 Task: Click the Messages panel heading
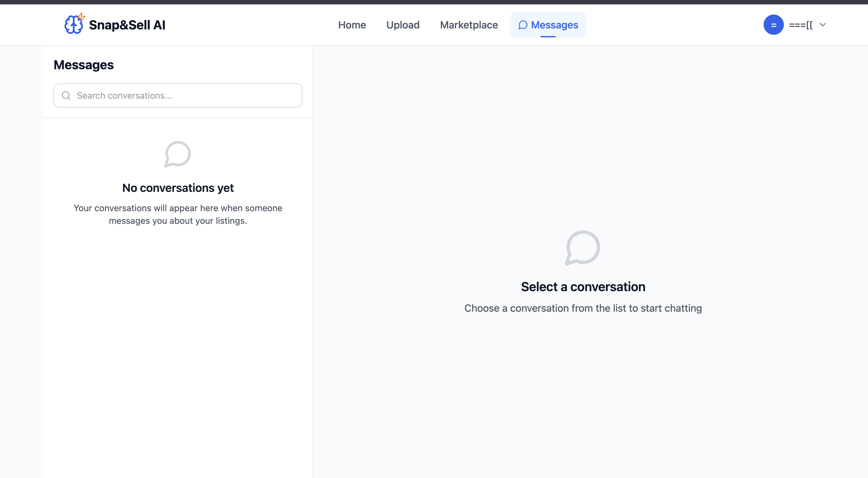click(84, 65)
